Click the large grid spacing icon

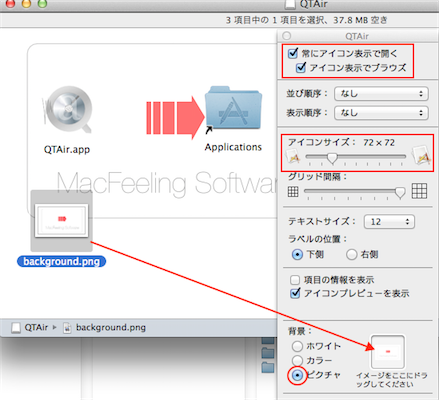[x=419, y=191]
